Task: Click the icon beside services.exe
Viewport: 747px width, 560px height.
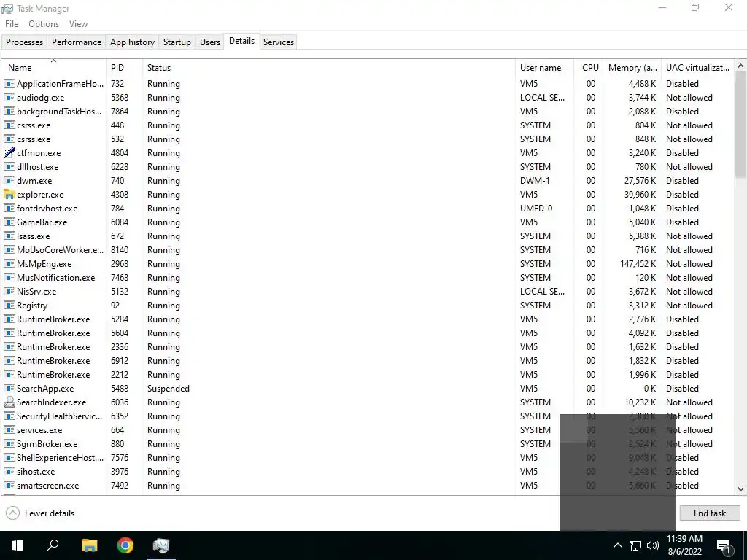Action: pyautogui.click(x=9, y=430)
